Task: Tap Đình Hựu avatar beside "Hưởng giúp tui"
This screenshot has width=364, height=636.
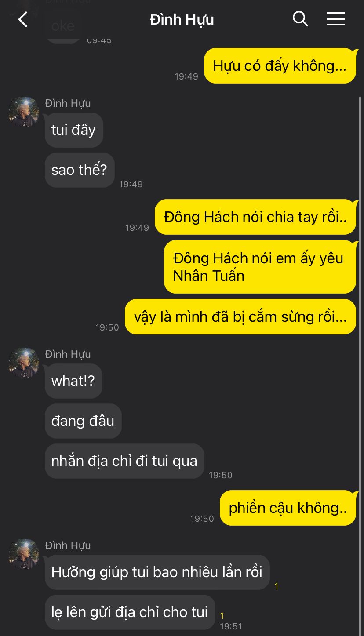Action: click(x=24, y=554)
